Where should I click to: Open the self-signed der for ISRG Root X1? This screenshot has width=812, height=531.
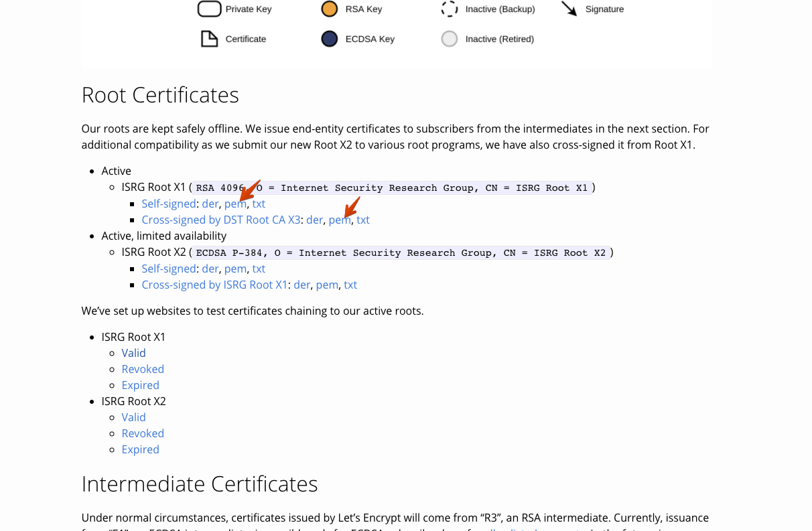tap(210, 204)
